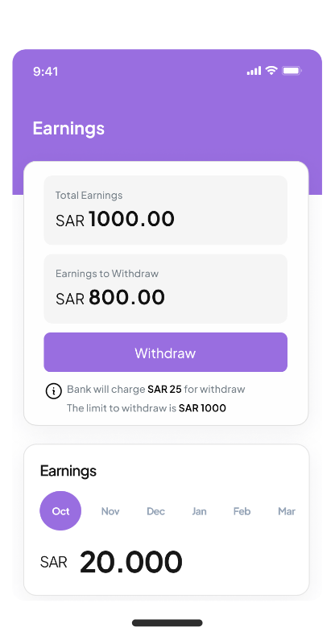Click the Total Earnings SAR 1000.00 card

pyautogui.click(x=166, y=210)
